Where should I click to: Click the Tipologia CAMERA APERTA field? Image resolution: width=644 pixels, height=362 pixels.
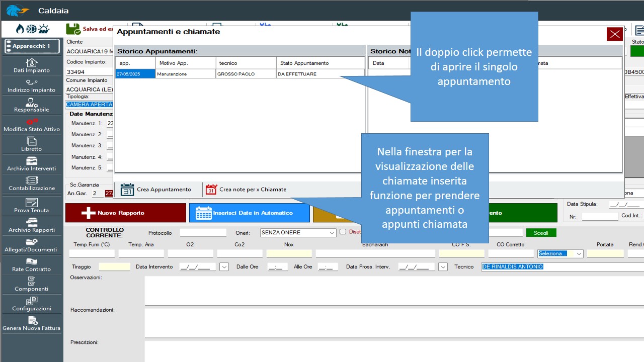tap(89, 105)
